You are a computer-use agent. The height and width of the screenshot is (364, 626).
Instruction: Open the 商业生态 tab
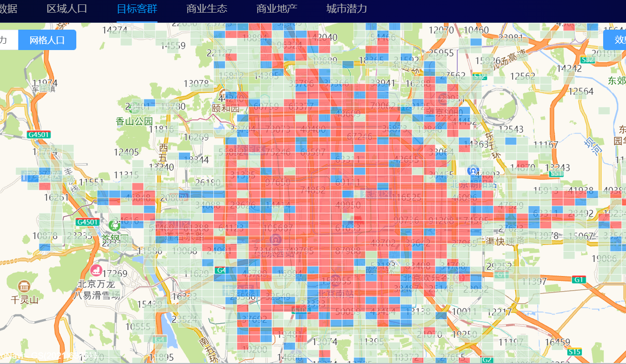tap(207, 9)
